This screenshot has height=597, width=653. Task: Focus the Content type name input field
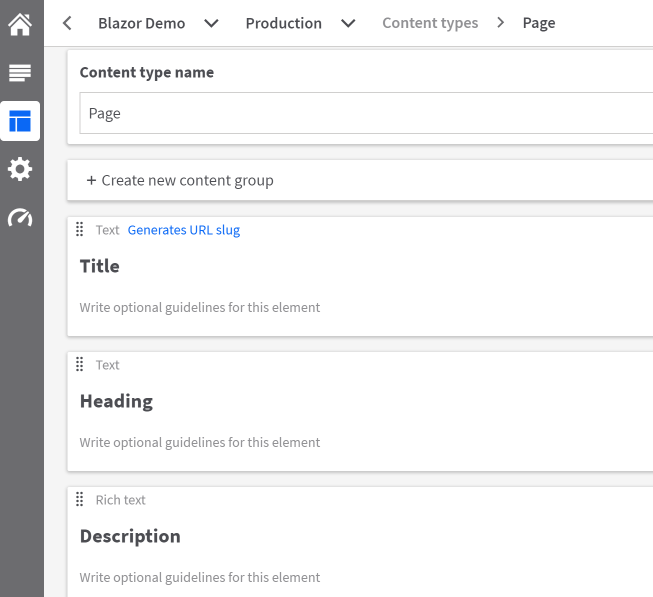click(x=366, y=113)
